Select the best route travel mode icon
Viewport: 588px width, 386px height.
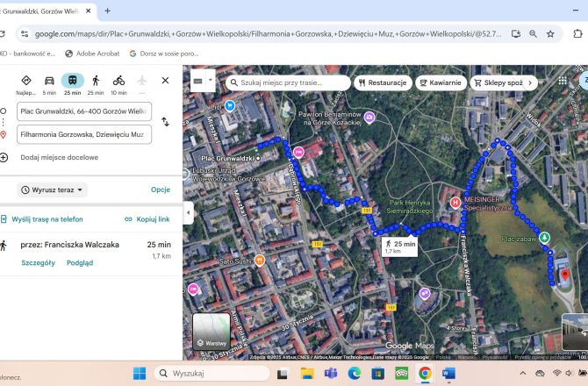tap(25, 81)
